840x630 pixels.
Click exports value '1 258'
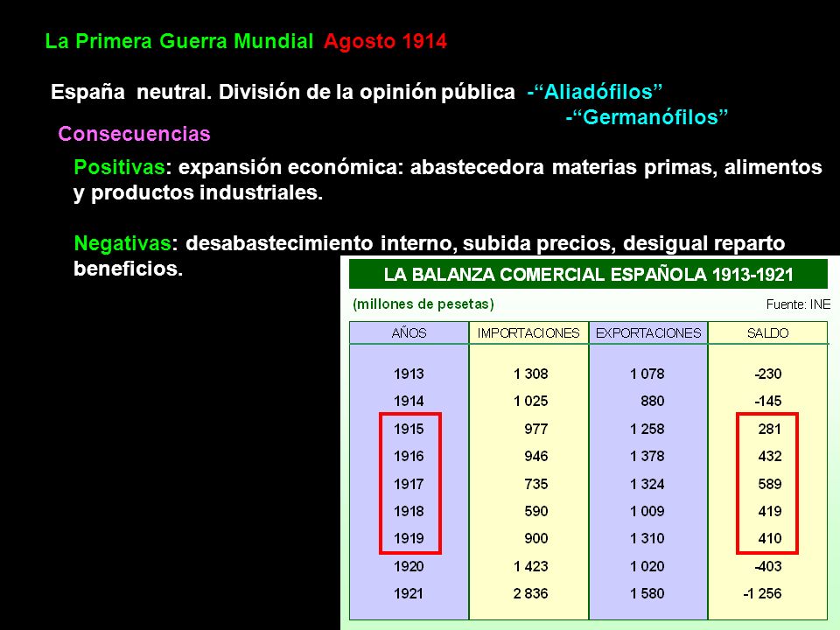(x=647, y=429)
